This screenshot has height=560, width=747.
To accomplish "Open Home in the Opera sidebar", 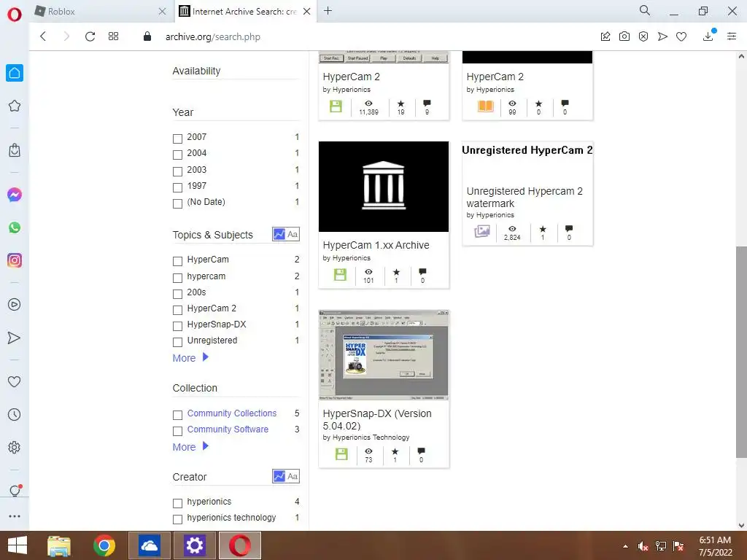I will [15, 73].
